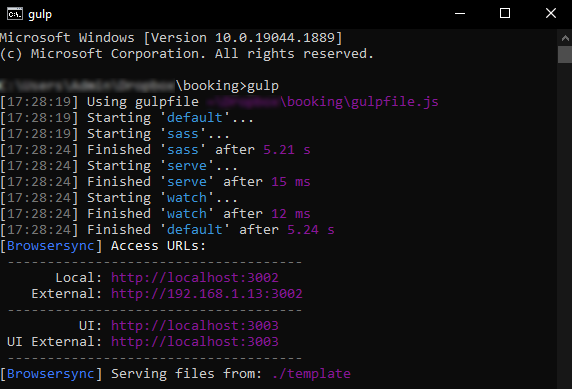Click 'Access URLs:' text
572x389 pixels.
(x=158, y=246)
